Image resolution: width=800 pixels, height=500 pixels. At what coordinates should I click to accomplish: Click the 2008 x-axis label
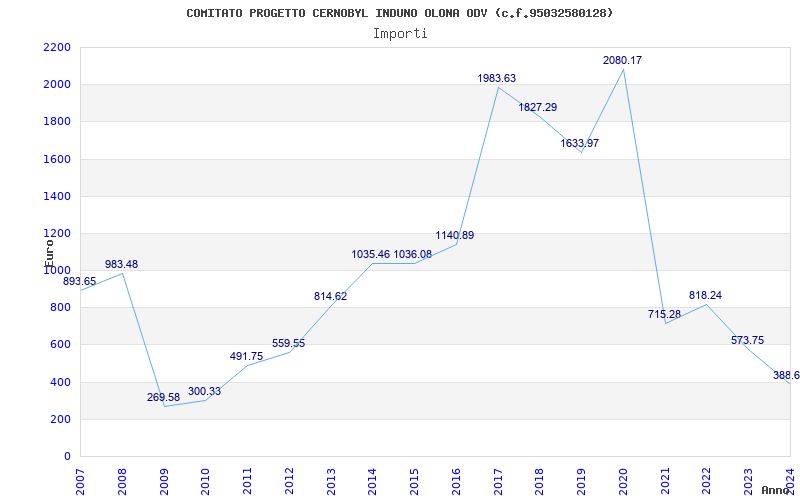coord(122,481)
